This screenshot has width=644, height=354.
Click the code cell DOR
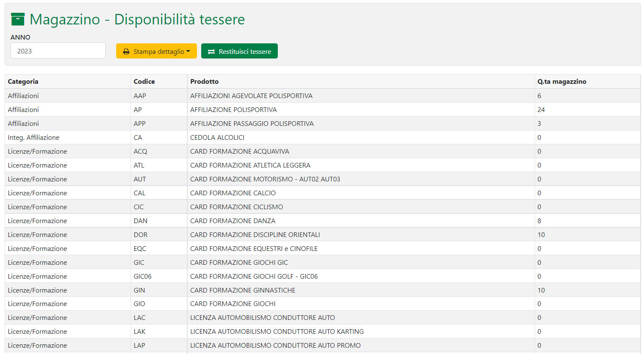(141, 235)
